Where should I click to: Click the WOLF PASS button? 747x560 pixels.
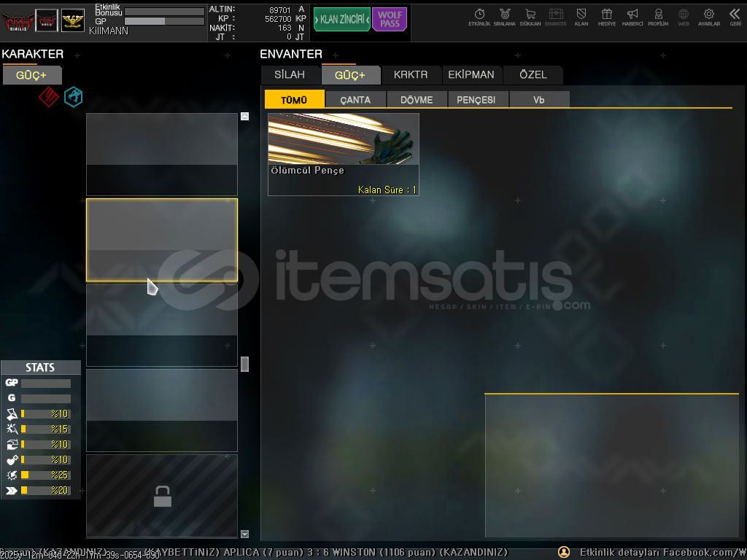tap(390, 19)
